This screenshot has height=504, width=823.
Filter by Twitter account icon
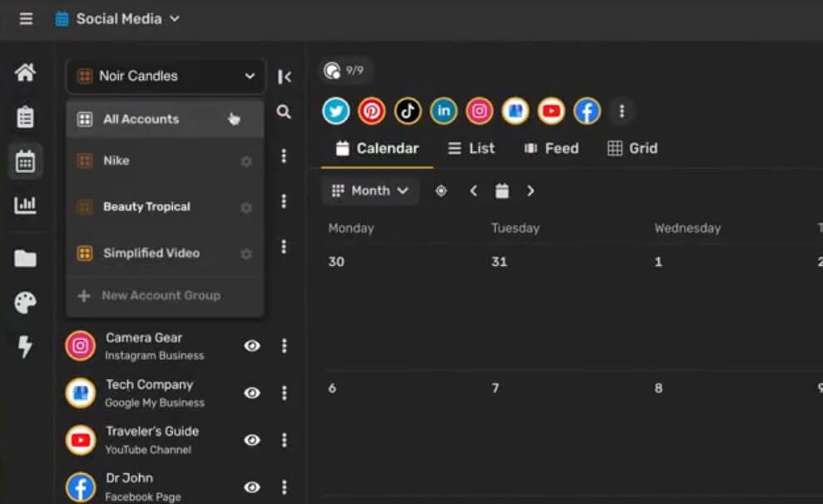[x=336, y=111]
